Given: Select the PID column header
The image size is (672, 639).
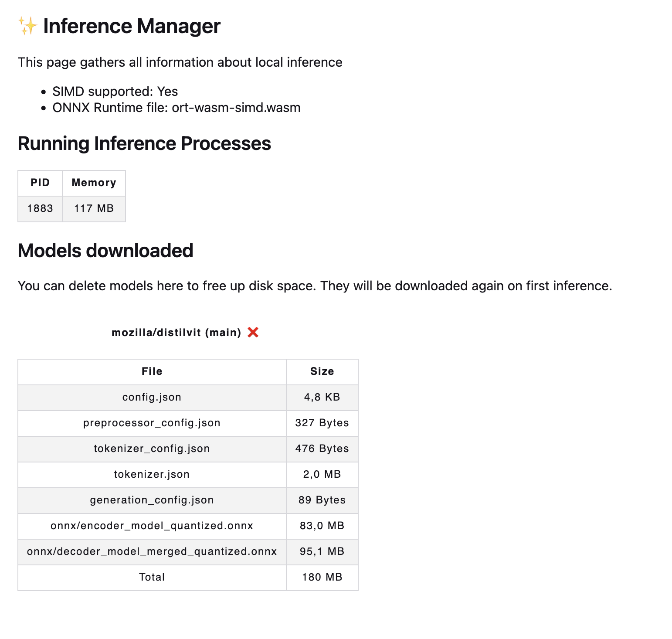Looking at the screenshot, I should coord(40,183).
